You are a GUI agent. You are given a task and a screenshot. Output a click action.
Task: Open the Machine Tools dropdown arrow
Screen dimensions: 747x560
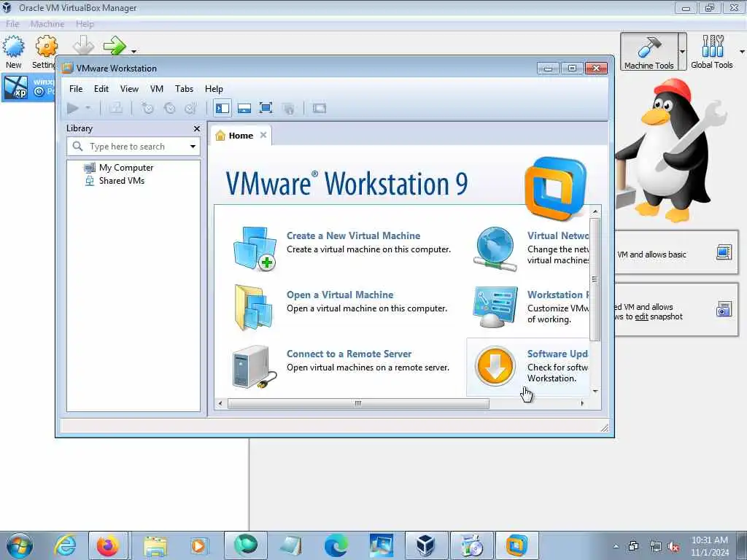(683, 52)
